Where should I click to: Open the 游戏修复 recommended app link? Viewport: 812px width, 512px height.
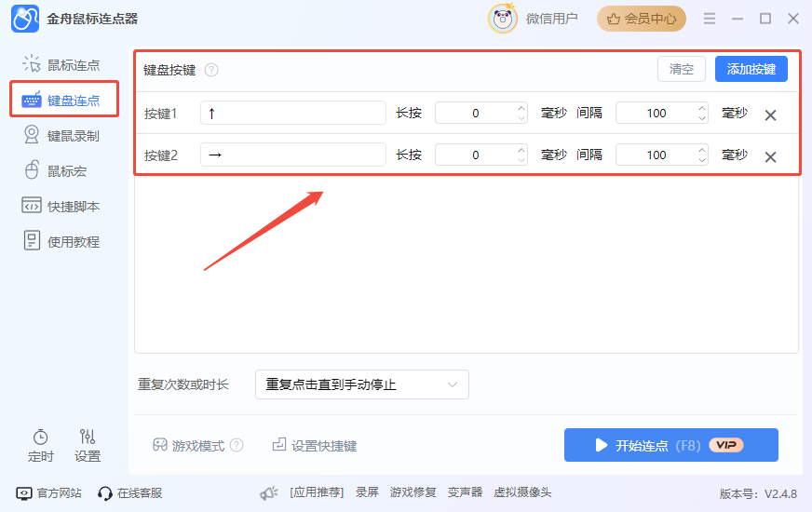tap(413, 492)
